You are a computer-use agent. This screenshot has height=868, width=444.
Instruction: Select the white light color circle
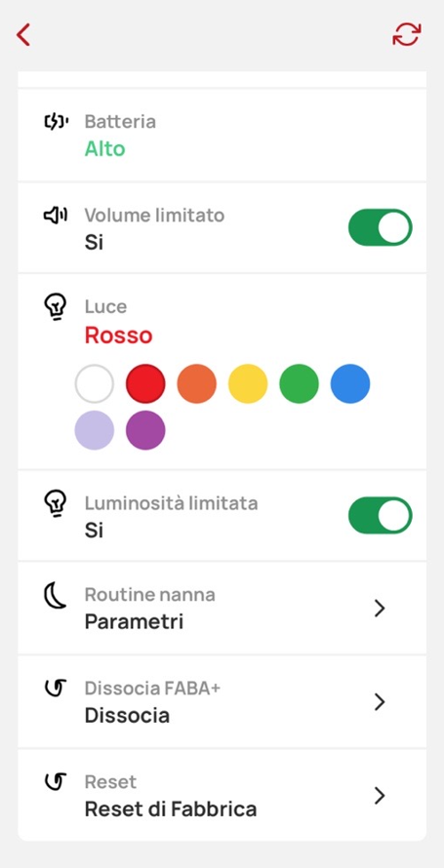click(x=95, y=383)
